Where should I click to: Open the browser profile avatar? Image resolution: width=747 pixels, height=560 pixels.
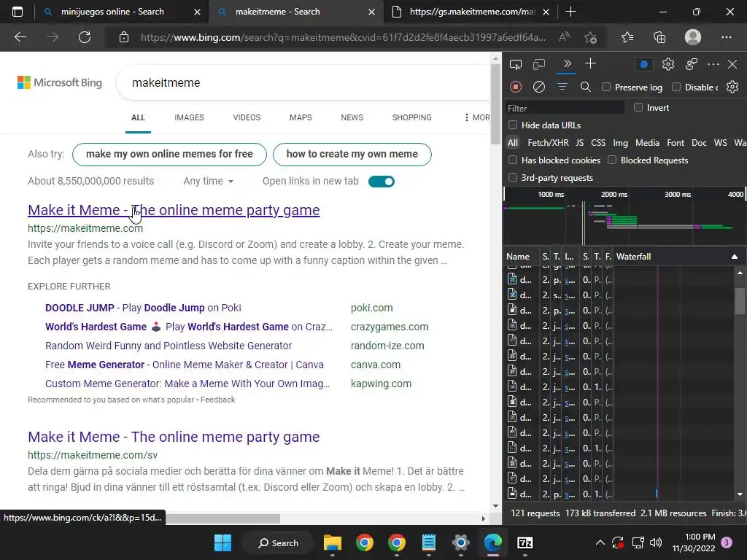(693, 37)
